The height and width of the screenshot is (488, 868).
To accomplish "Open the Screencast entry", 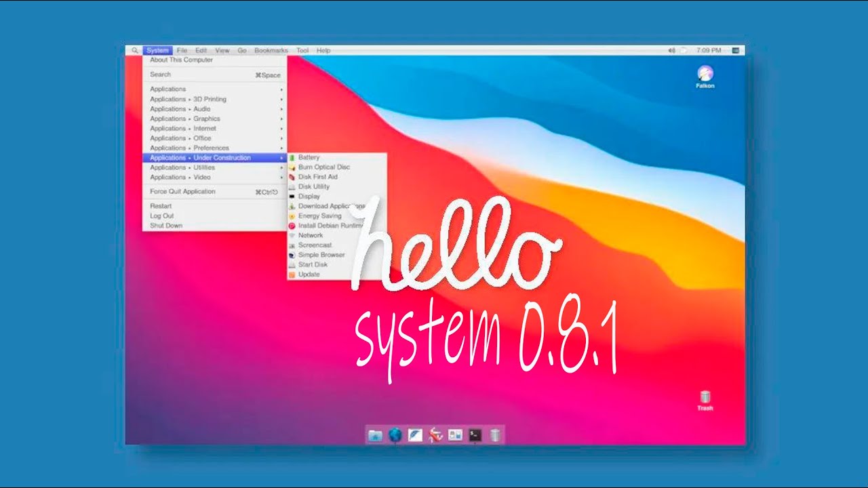I will 337,245.
